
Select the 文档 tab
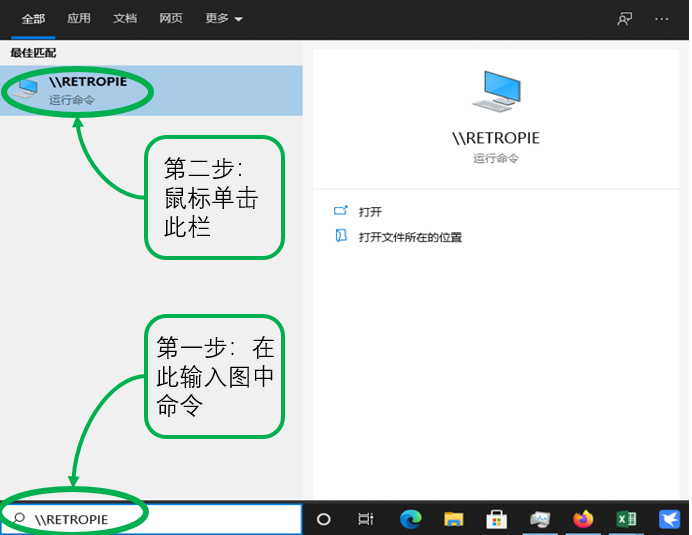pyautogui.click(x=125, y=18)
